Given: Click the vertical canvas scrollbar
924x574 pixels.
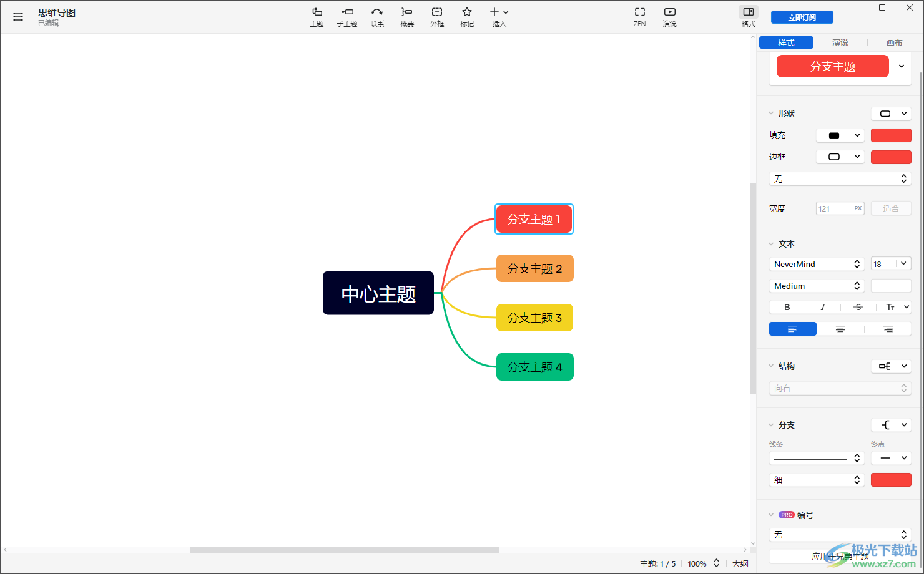Looking at the screenshot, I should point(753,288).
